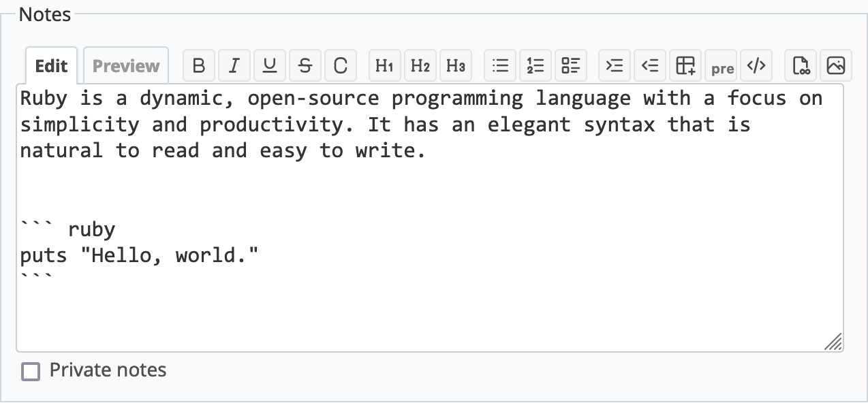Click the unquote/outdent icon
The image size is (868, 403).
651,65
